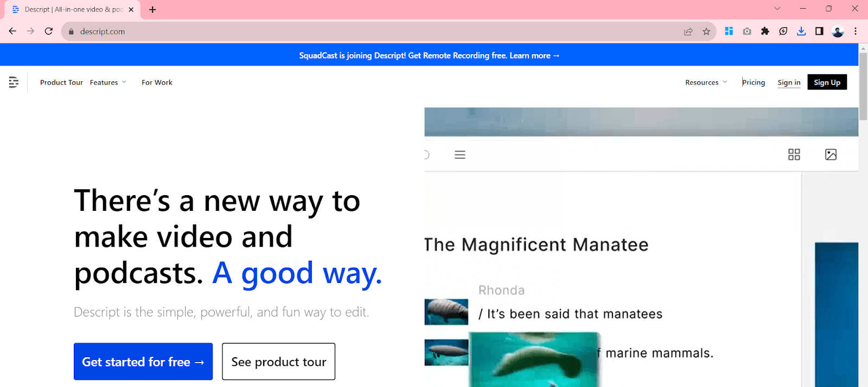Open the browser downloads icon
This screenshot has width=868, height=387.
[801, 31]
